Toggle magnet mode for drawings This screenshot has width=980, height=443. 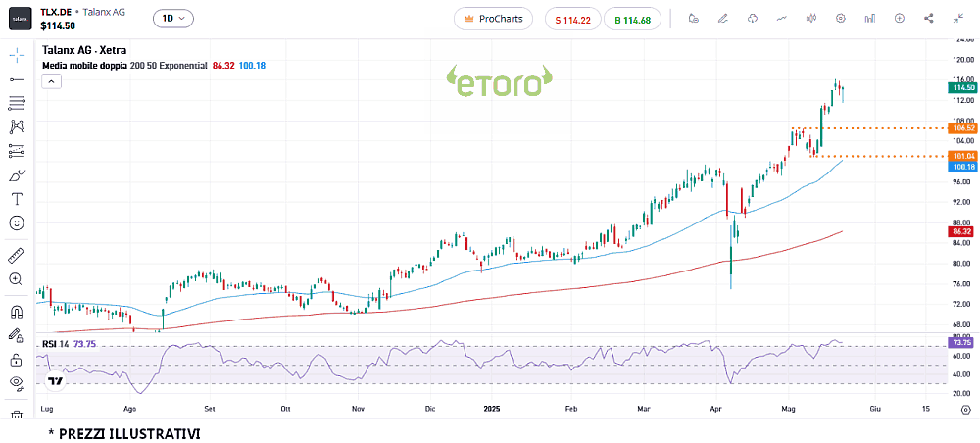(17, 311)
